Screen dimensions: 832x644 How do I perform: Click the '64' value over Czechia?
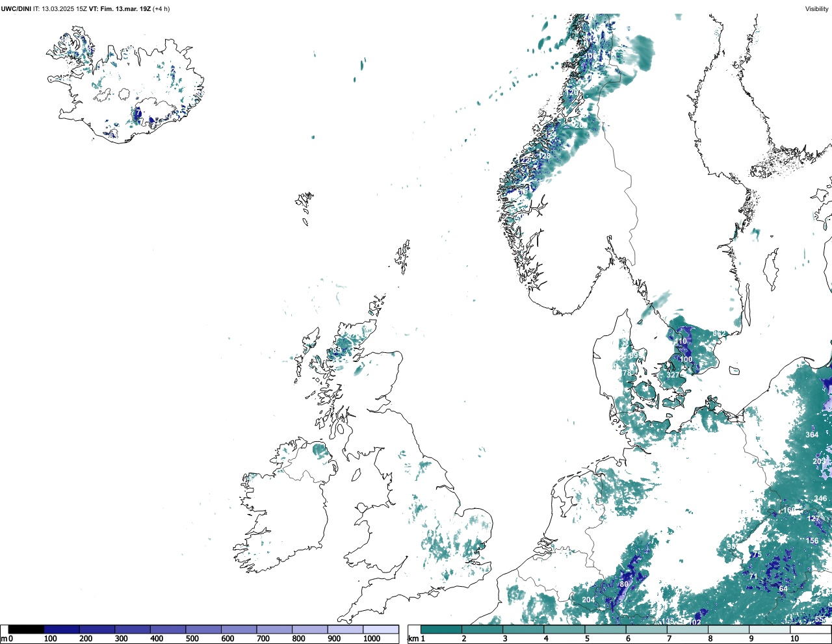point(783,589)
